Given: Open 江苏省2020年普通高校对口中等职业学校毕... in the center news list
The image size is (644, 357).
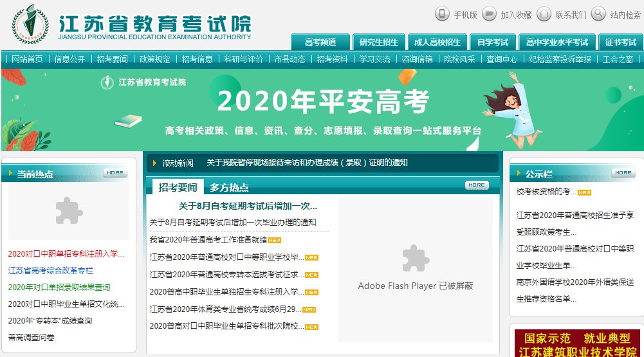Looking at the screenshot, I should (x=226, y=257).
